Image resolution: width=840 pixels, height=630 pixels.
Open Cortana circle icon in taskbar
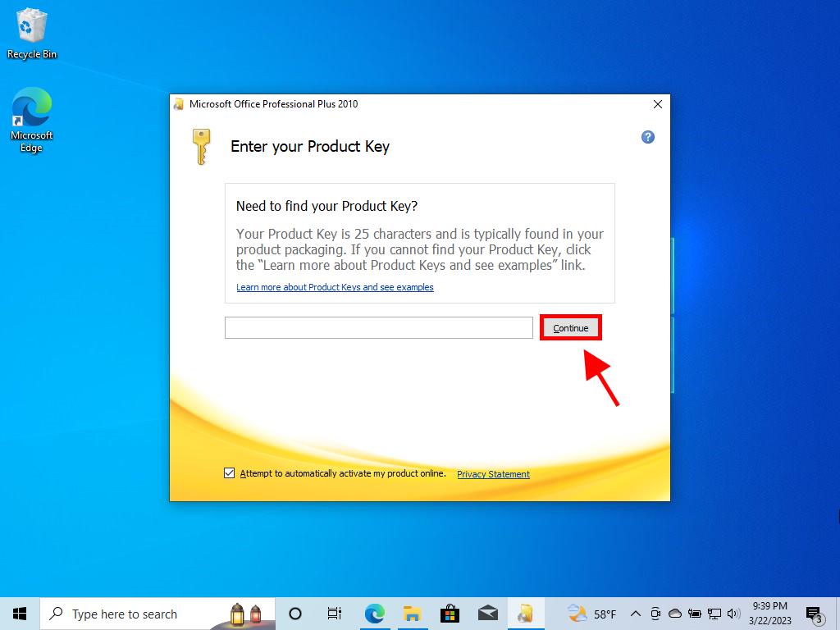pyautogui.click(x=295, y=614)
